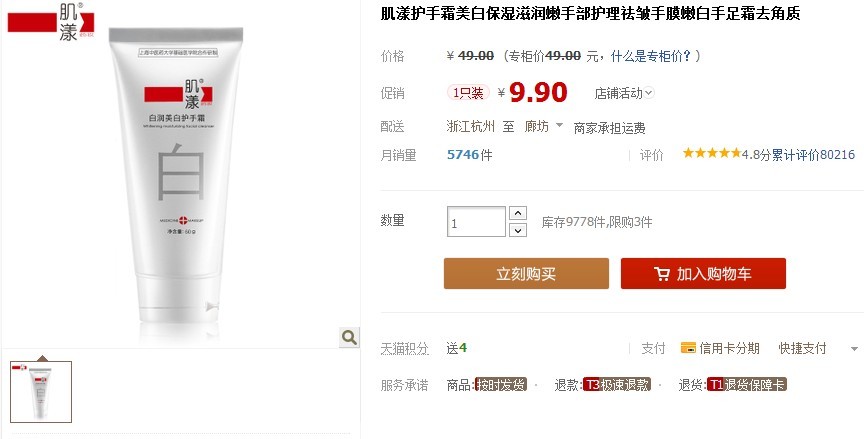Click the 5746件 monthly sales link
The width and height of the screenshot is (864, 439).
coord(469,155)
